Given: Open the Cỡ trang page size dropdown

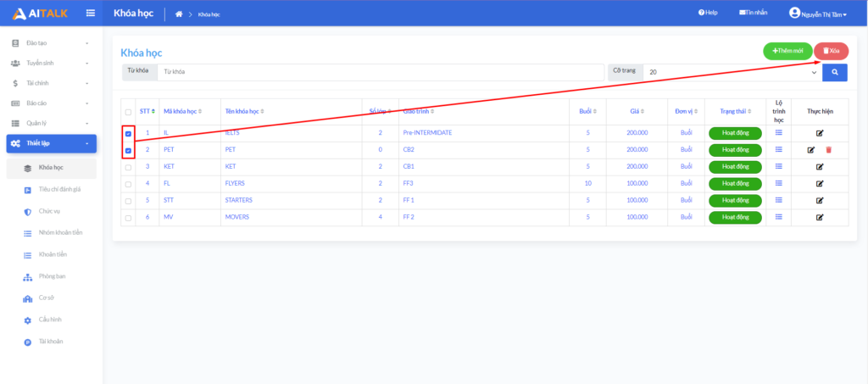Looking at the screenshot, I should [732, 73].
